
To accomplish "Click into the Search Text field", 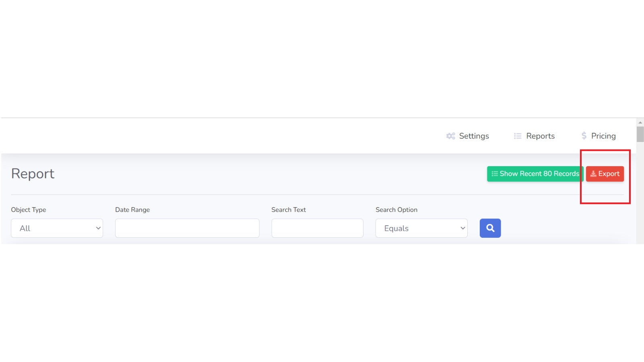I will pyautogui.click(x=317, y=228).
